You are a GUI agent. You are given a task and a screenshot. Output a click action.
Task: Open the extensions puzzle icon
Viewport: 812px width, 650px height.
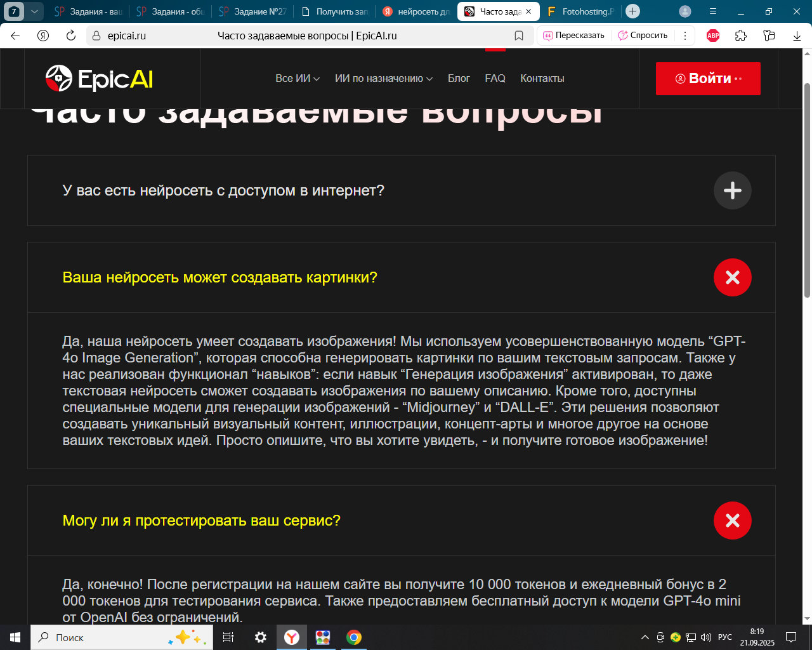pos(741,36)
